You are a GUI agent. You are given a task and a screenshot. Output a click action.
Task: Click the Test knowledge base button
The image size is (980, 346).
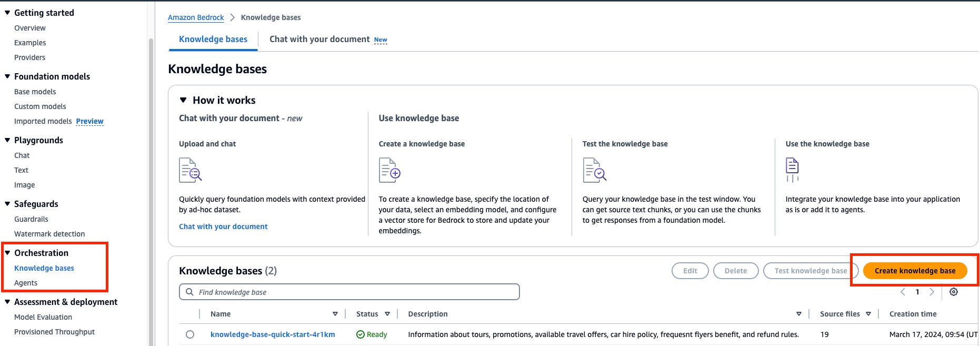click(x=811, y=271)
